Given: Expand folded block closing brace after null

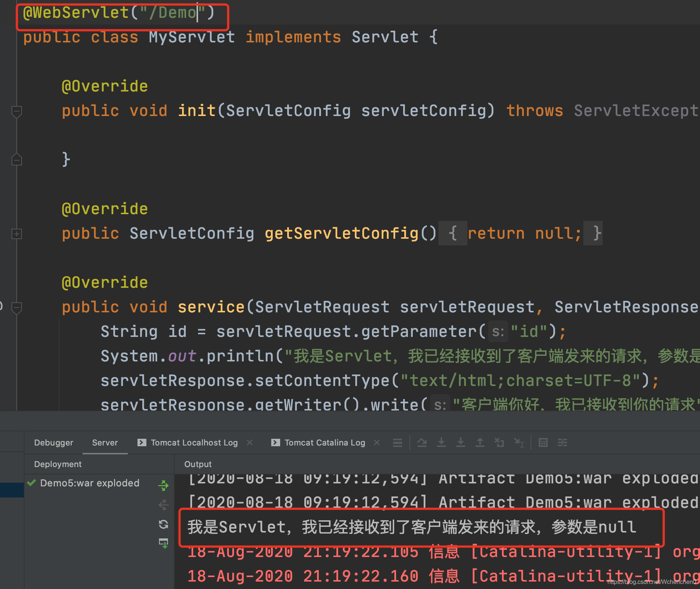Looking at the screenshot, I should point(593,234).
